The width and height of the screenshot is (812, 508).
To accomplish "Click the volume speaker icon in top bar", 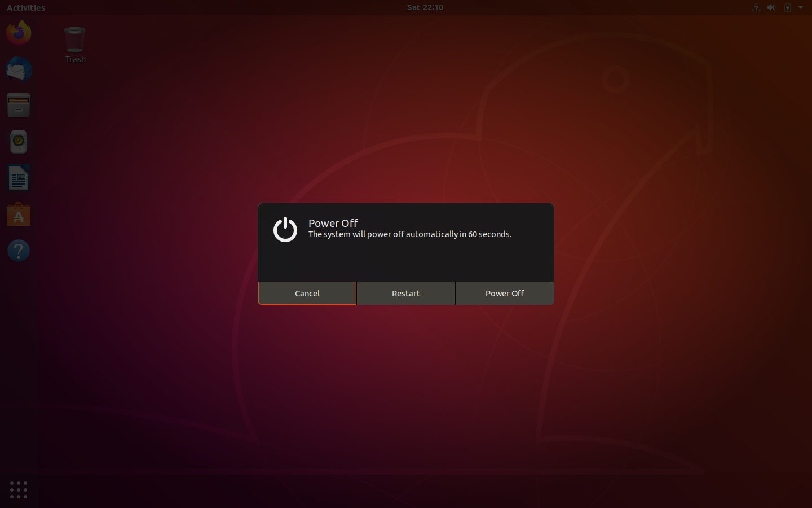I will [771, 7].
